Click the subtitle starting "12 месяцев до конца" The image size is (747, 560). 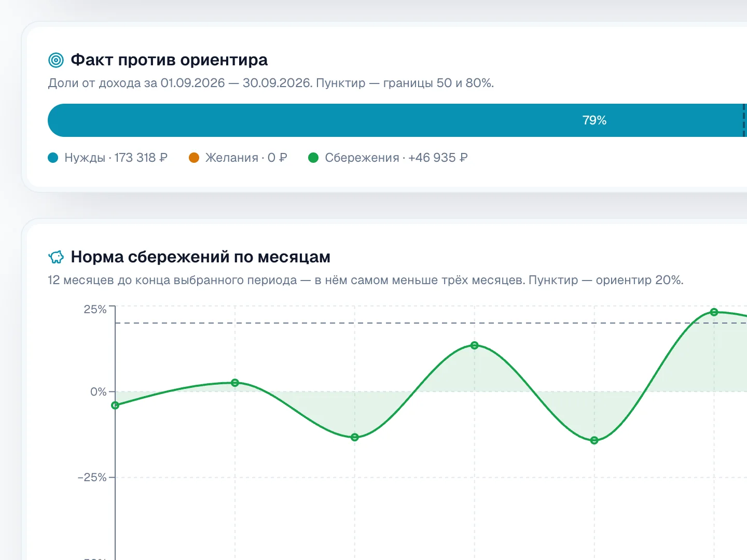[366, 280]
